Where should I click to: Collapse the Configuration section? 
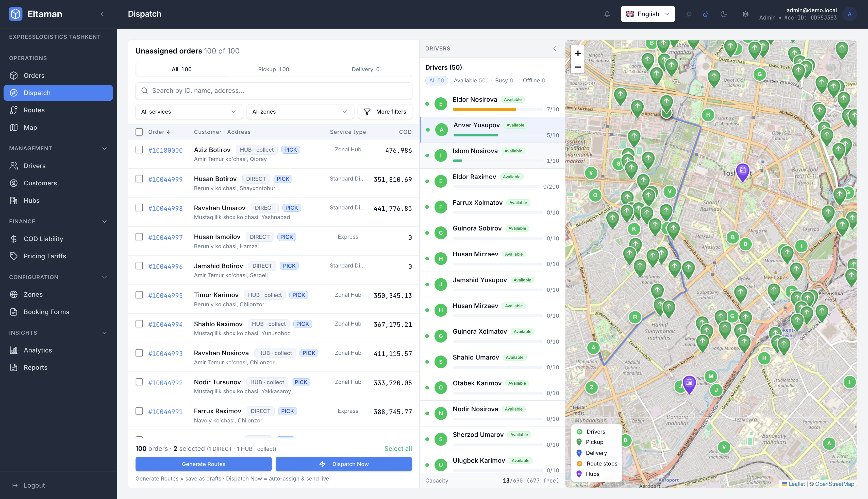tap(105, 277)
